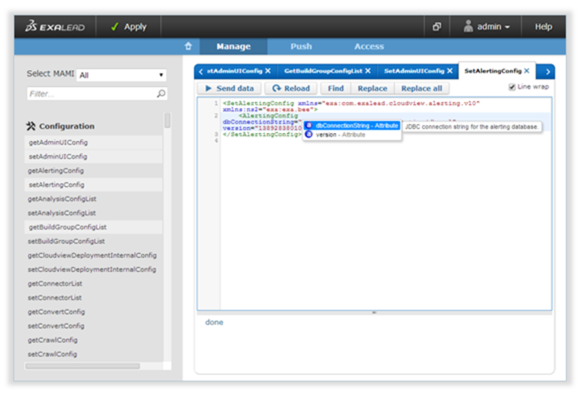Close the GetBuildGroupConfigList tab

click(368, 71)
